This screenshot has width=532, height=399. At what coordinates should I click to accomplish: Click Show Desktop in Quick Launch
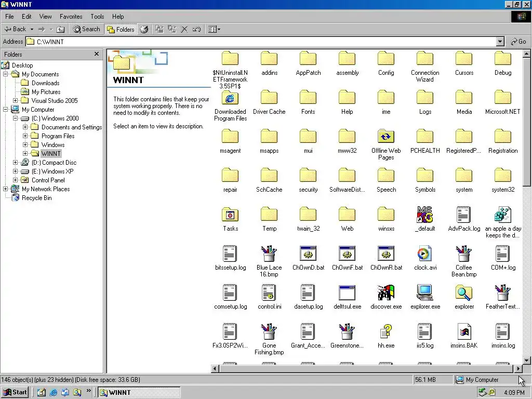pyautogui.click(x=42, y=393)
